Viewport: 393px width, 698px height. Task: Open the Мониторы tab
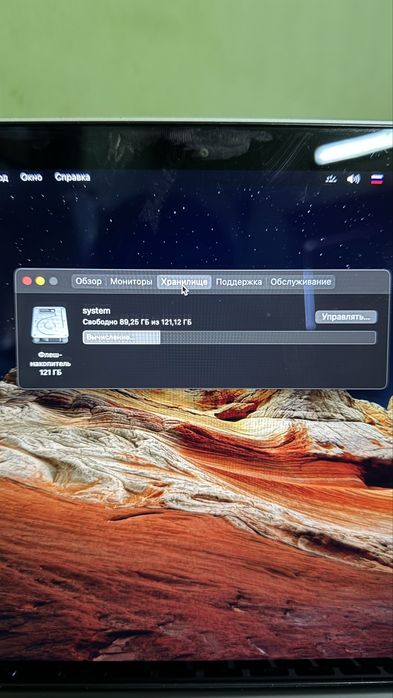click(131, 281)
